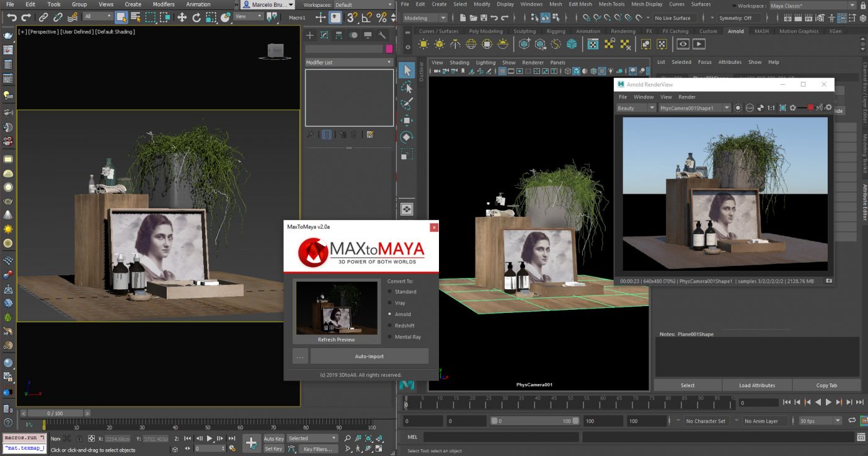Open the Mesh Tools menu in Maya
The width and height of the screenshot is (868, 456).
coord(611,4)
